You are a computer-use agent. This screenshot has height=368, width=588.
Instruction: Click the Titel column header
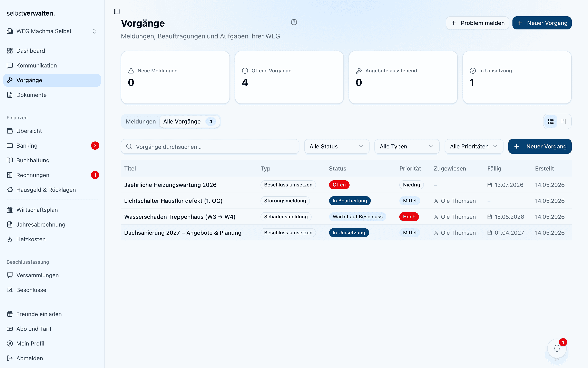click(130, 168)
